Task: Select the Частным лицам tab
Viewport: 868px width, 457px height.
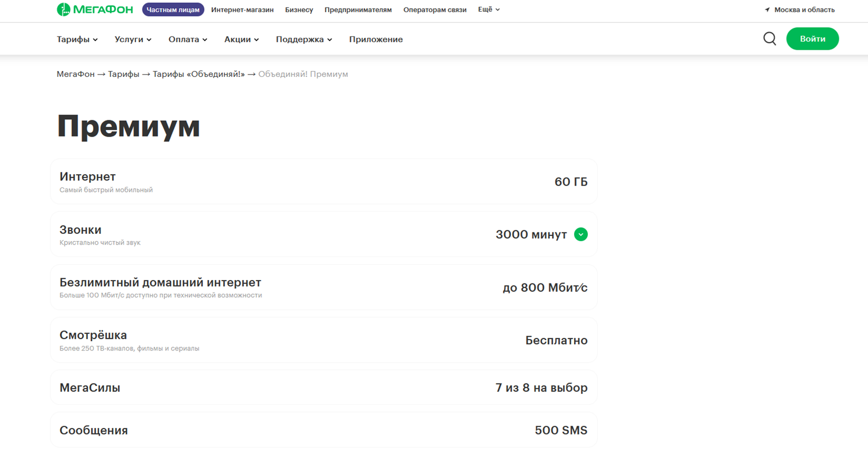Action: pos(173,10)
